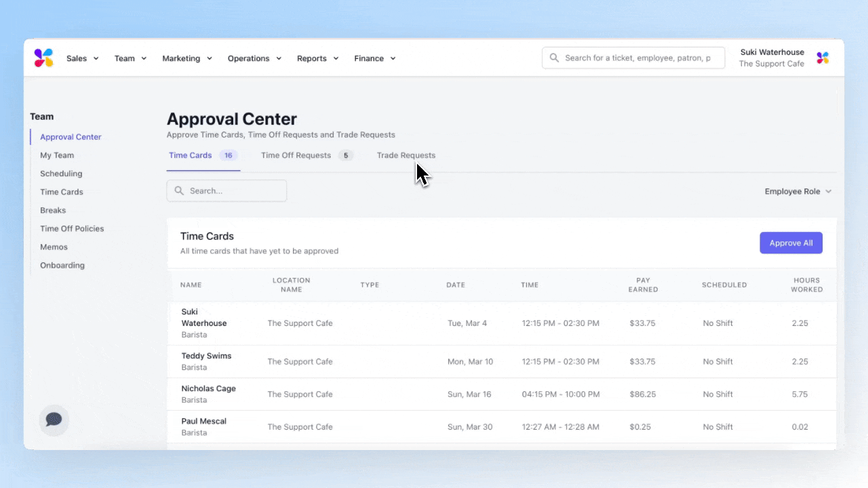868x488 pixels.
Task: Sort by the PAY EARNED column header
Action: pyautogui.click(x=643, y=285)
